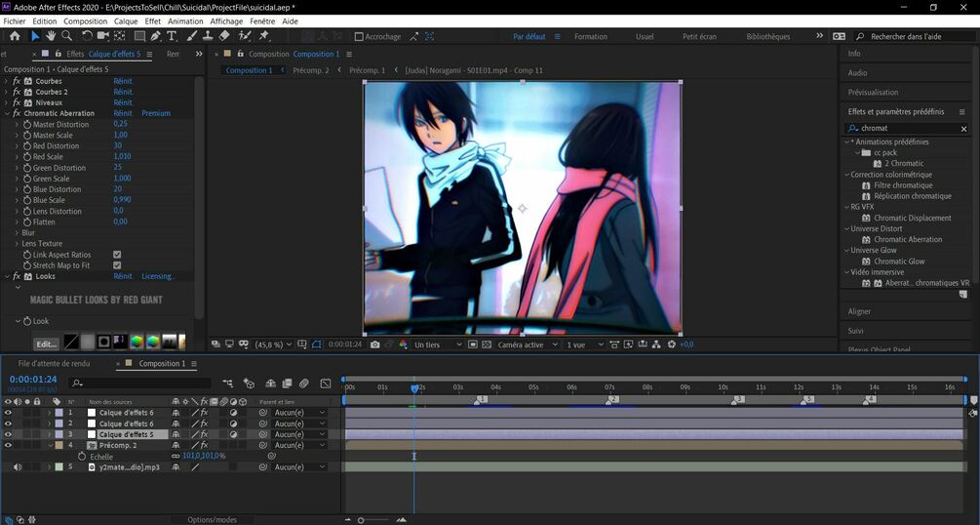
Task: Select the Clone Stamp tool
Action: pos(208,36)
